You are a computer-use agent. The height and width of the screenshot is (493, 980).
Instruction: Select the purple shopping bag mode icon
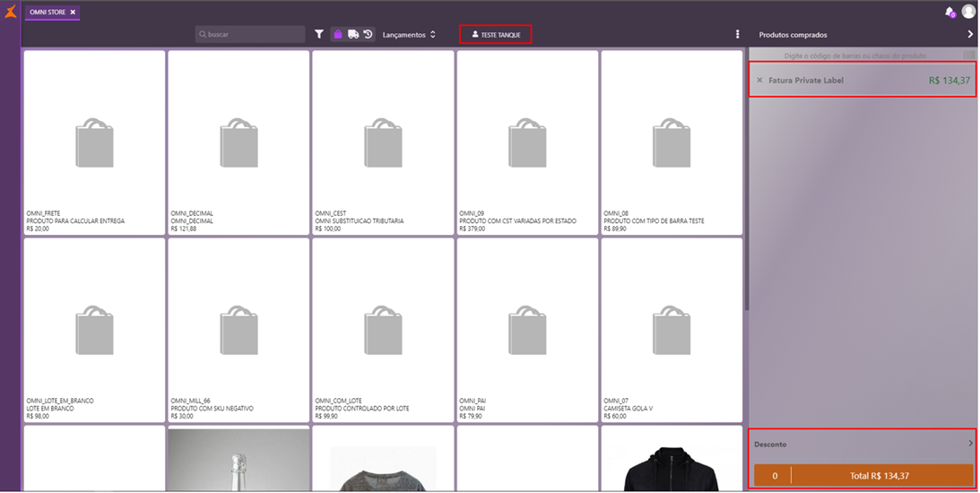click(337, 34)
